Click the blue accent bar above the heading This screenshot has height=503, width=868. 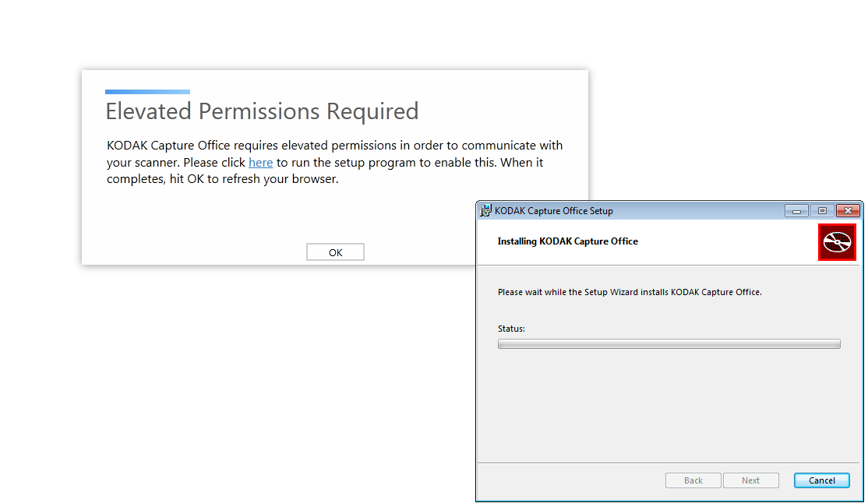(147, 92)
